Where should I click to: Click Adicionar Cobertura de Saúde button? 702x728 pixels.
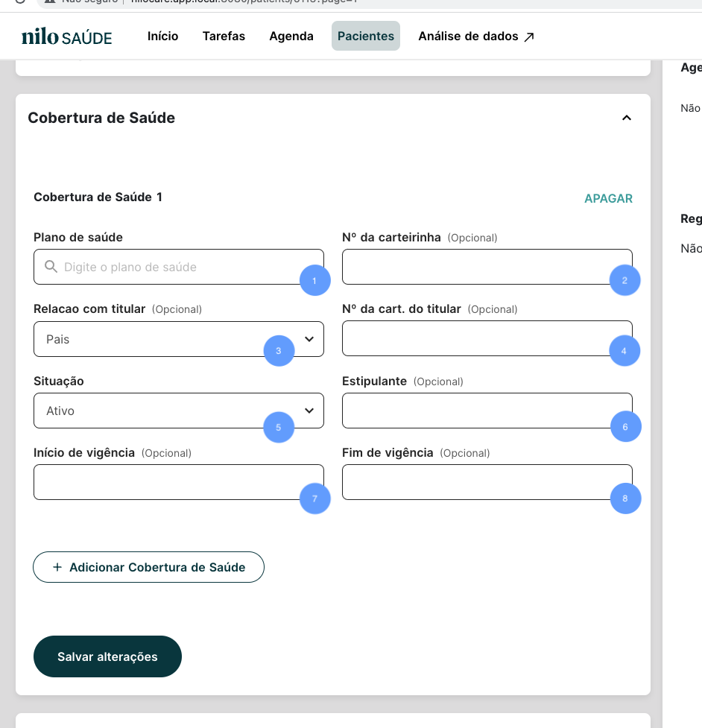(x=149, y=567)
